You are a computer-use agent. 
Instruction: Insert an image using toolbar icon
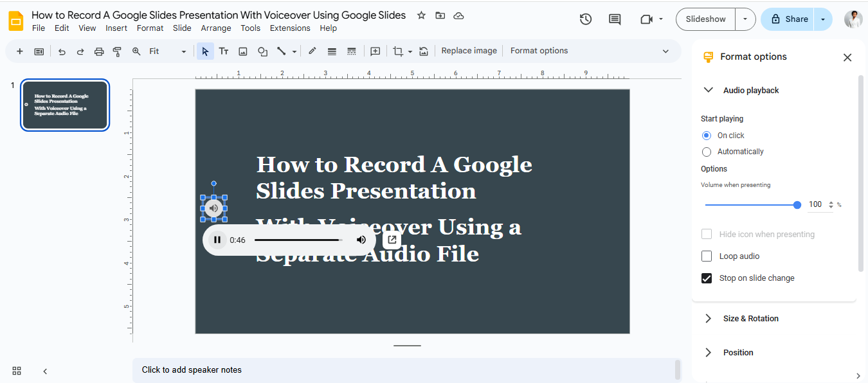[x=243, y=51]
